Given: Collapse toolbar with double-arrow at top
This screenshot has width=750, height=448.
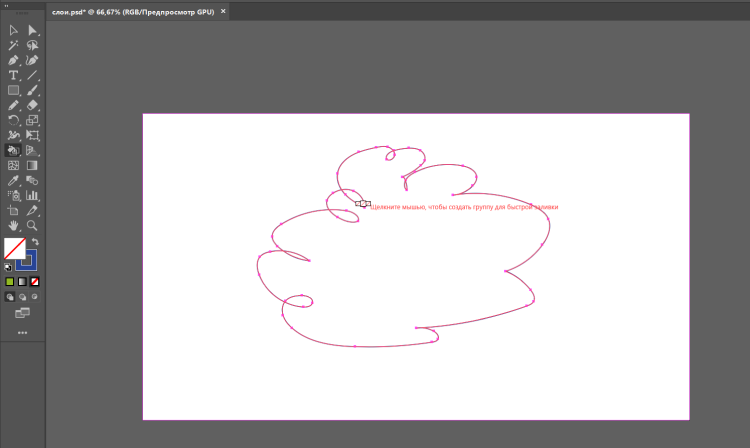Looking at the screenshot, I should click(x=6, y=6).
